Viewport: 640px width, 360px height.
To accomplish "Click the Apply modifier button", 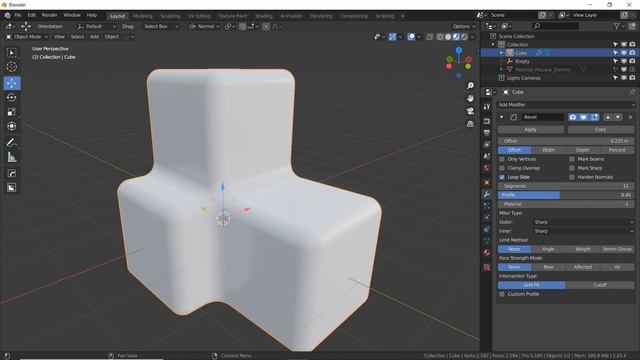I will pyautogui.click(x=531, y=129).
